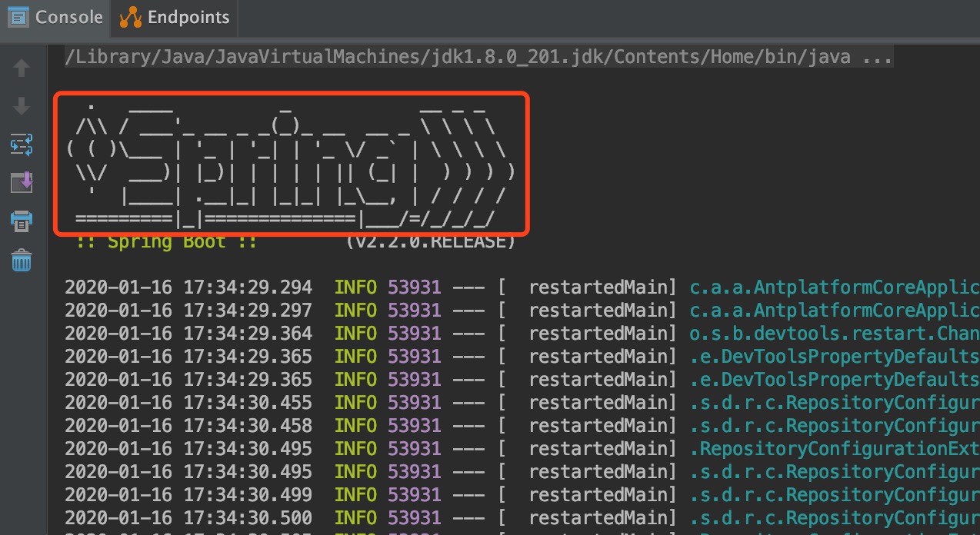Click timestamp 2020-01-16 17:34:29.294

pyautogui.click(x=188, y=287)
